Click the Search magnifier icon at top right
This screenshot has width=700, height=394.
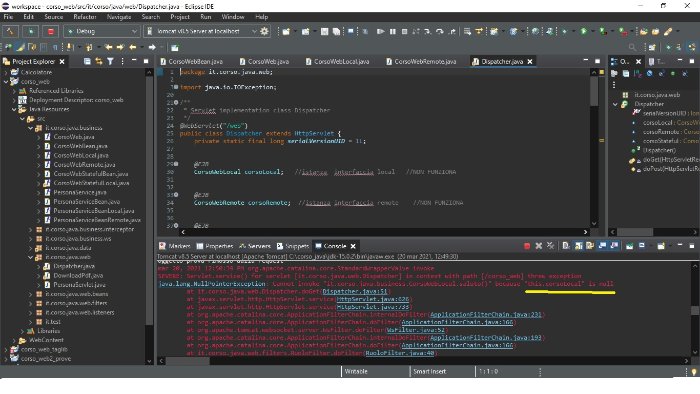(632, 47)
